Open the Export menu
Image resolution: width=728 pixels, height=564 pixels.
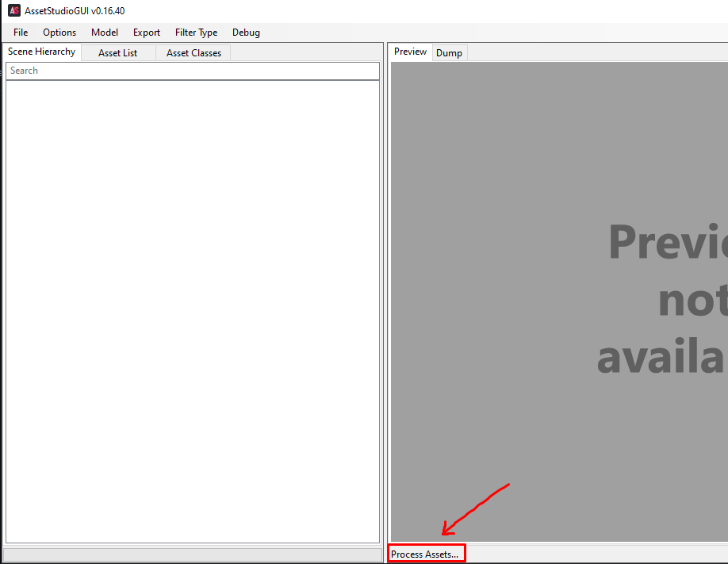146,33
